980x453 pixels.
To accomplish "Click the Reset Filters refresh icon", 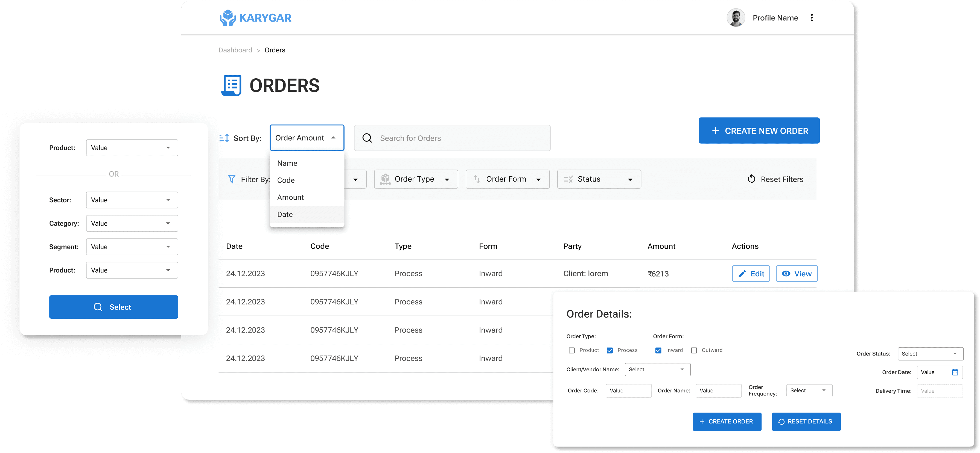I will pyautogui.click(x=751, y=179).
